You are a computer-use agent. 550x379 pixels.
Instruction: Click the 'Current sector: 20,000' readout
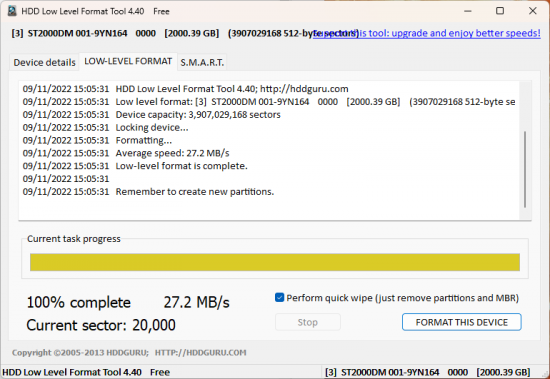pos(101,325)
